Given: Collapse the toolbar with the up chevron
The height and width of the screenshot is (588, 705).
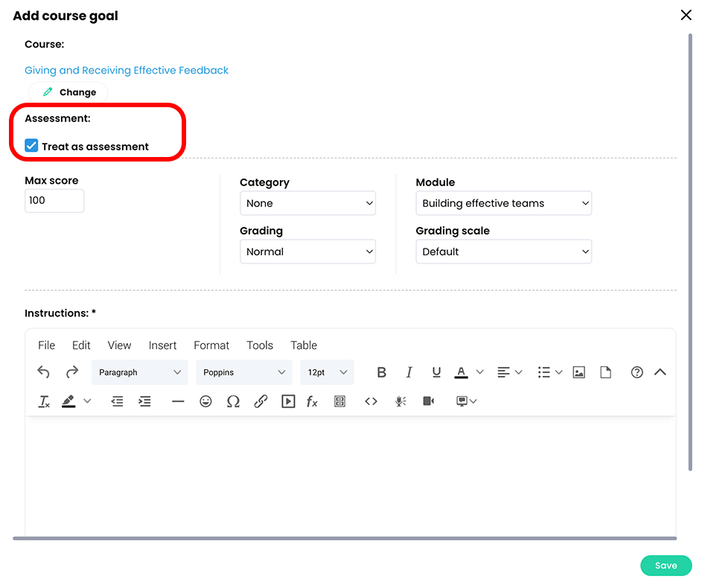Looking at the screenshot, I should [x=660, y=372].
